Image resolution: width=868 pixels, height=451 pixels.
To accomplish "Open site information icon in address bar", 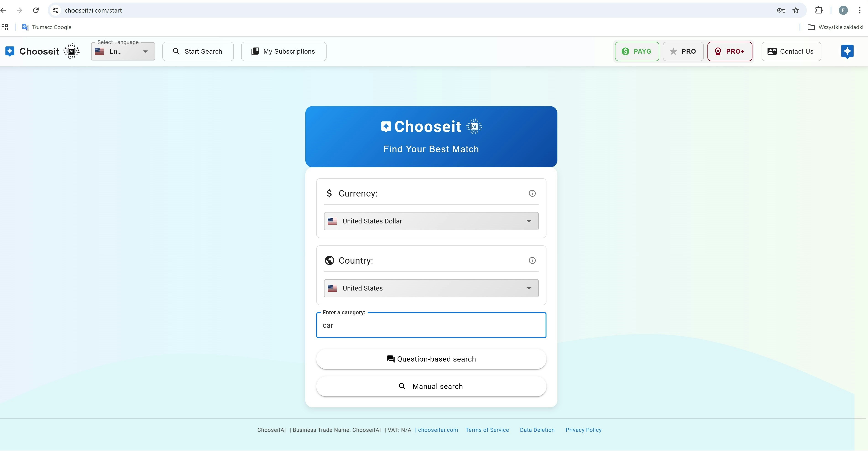I will coord(55,10).
